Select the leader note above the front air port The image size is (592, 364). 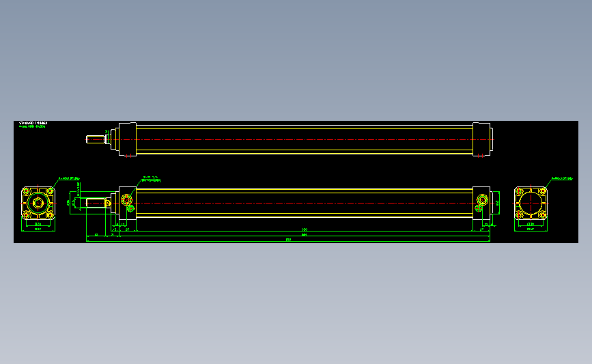click(151, 179)
